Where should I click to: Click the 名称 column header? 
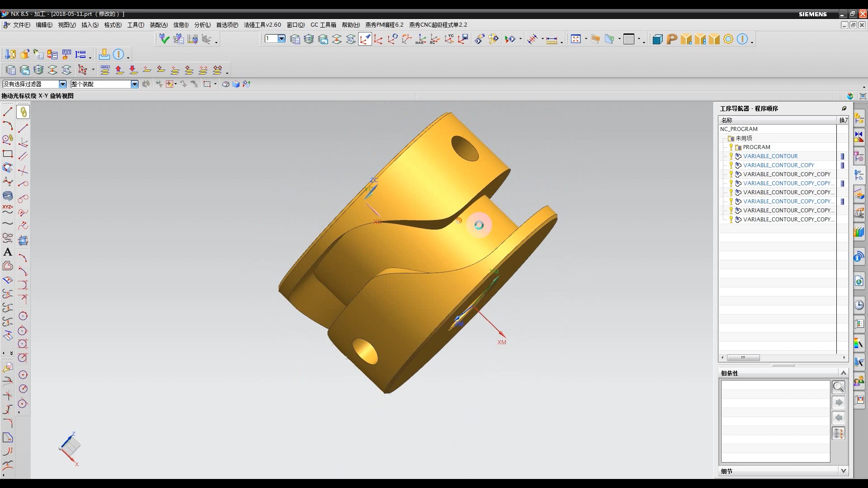point(727,120)
